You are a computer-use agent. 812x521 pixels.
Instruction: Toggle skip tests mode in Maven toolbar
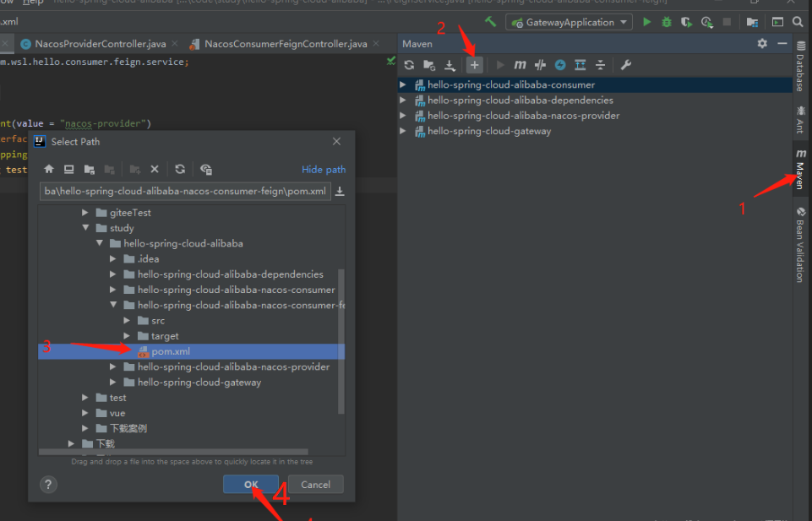click(x=560, y=65)
